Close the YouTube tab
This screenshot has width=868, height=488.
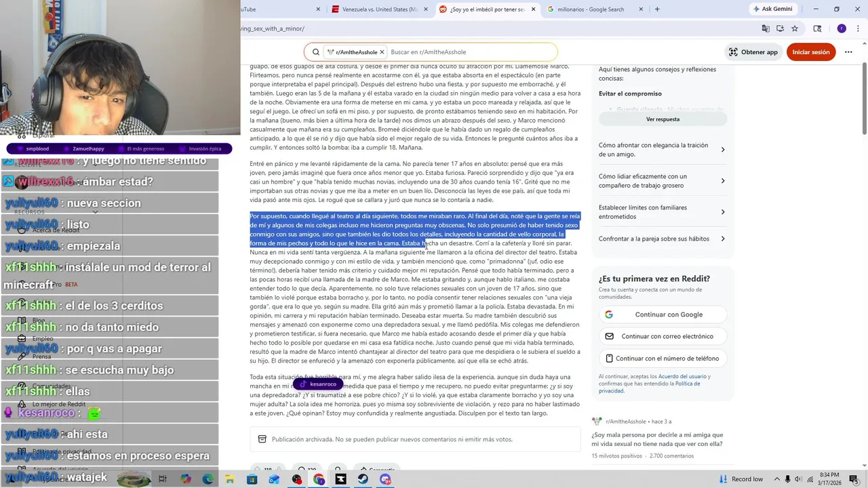pos(318,9)
